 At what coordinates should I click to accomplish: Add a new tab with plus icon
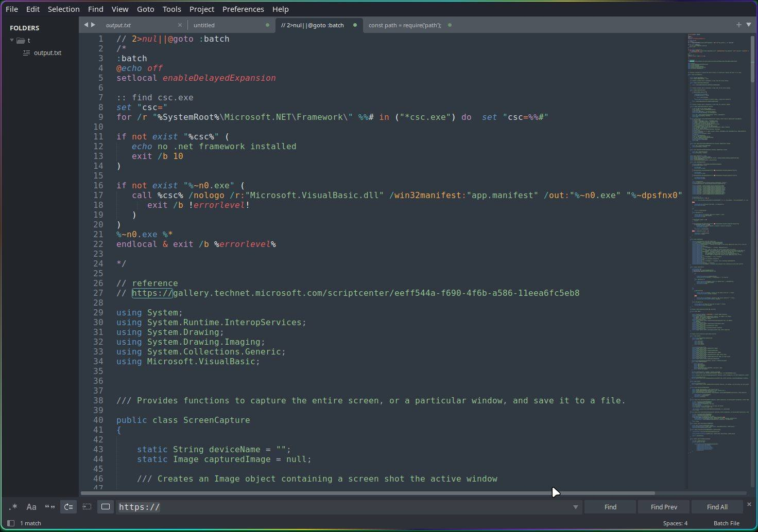tap(739, 25)
